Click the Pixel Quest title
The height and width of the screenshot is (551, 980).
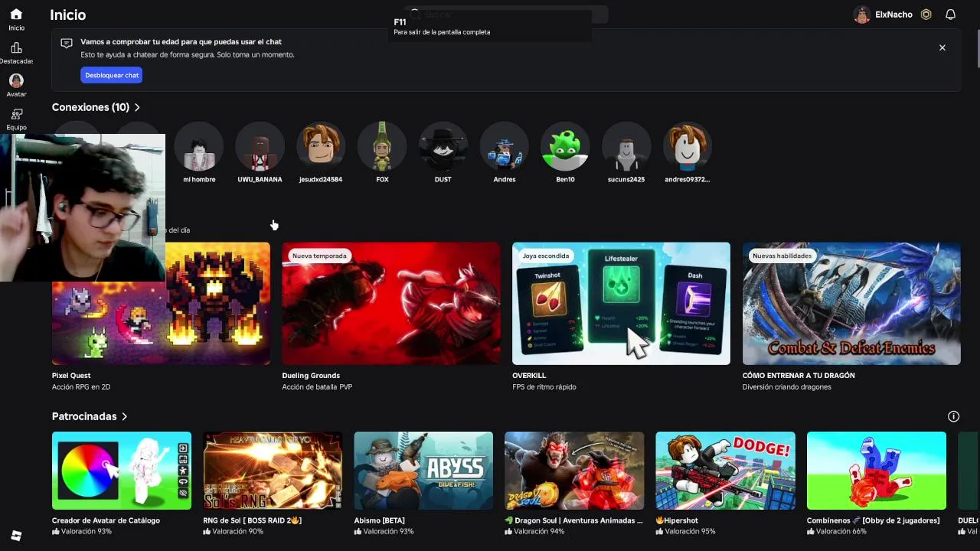71,376
